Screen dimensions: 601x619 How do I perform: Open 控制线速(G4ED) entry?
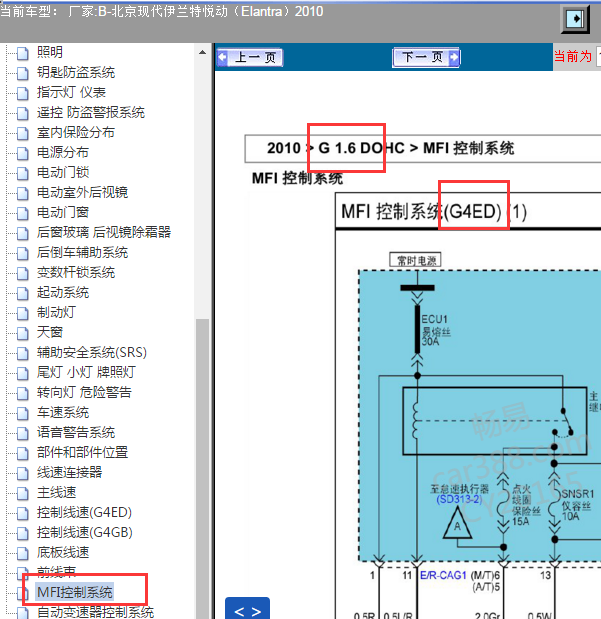coord(84,512)
